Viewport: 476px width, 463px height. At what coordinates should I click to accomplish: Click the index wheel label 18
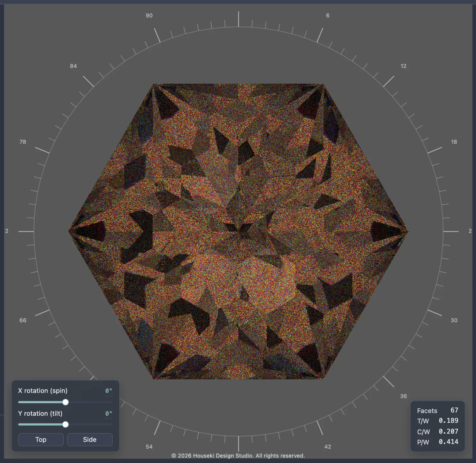pos(454,142)
